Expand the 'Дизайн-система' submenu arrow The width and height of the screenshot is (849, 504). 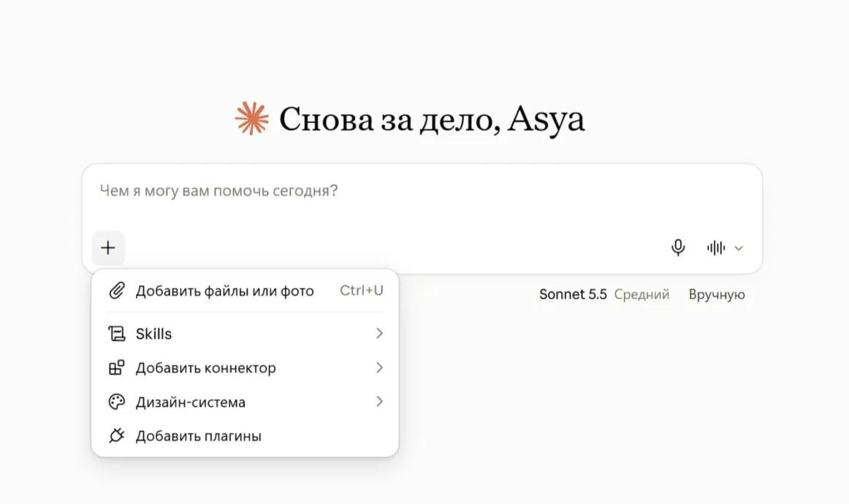coord(379,402)
